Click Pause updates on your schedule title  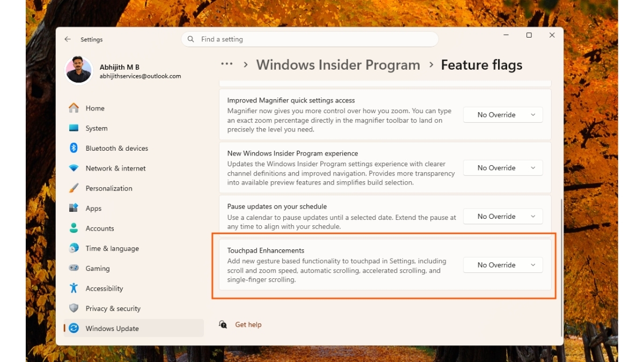tap(277, 206)
